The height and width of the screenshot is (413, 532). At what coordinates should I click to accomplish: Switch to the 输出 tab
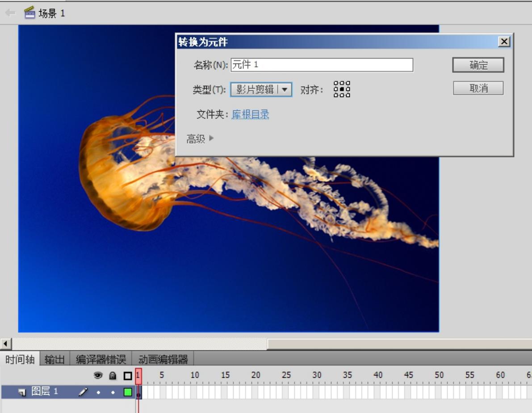54,359
